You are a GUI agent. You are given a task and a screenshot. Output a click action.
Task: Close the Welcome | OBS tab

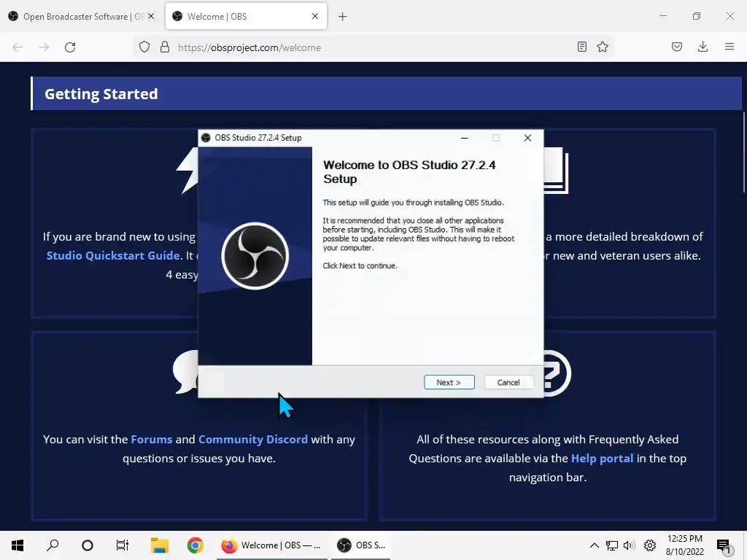coord(315,16)
